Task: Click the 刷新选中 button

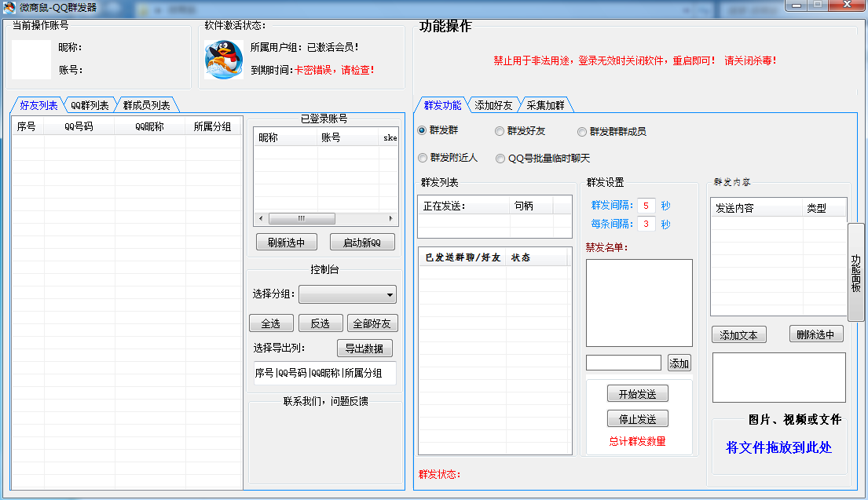Action: [x=286, y=243]
